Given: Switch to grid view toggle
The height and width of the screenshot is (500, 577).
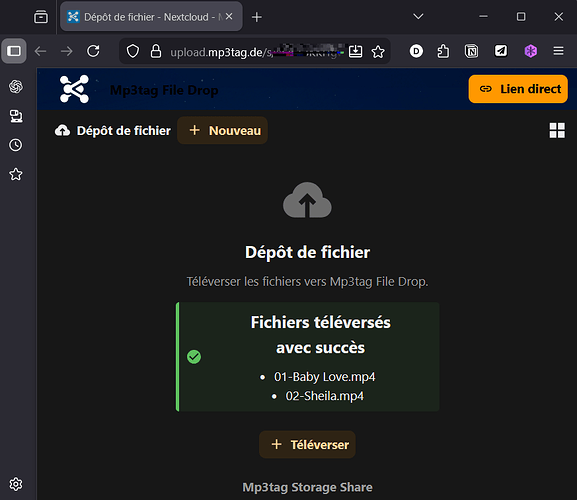Looking at the screenshot, I should coord(557,131).
